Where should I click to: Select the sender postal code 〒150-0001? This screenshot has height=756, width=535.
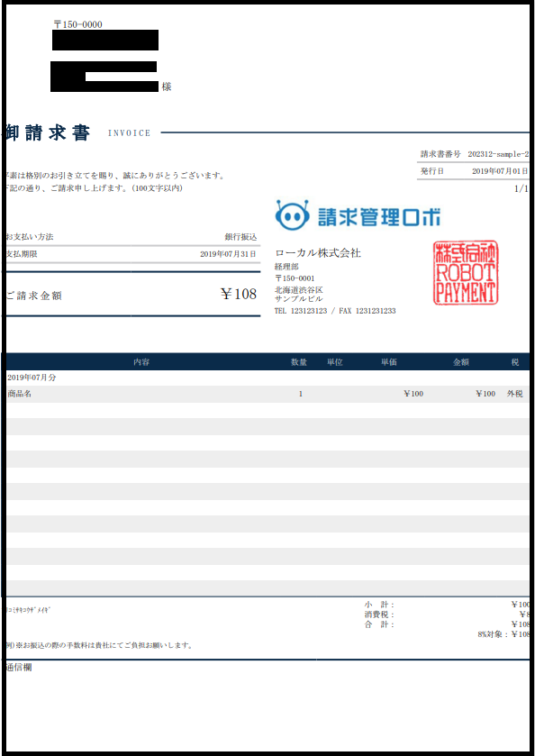point(295,278)
